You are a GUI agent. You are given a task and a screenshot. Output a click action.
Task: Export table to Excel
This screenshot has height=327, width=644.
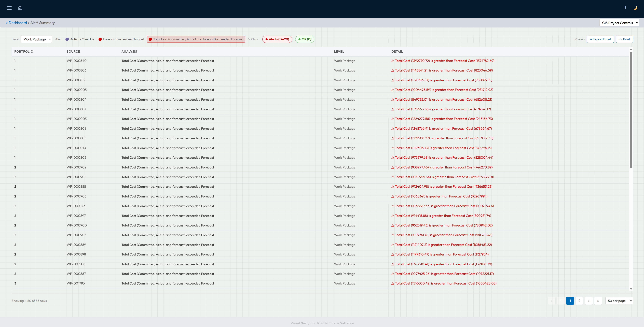coord(600,39)
